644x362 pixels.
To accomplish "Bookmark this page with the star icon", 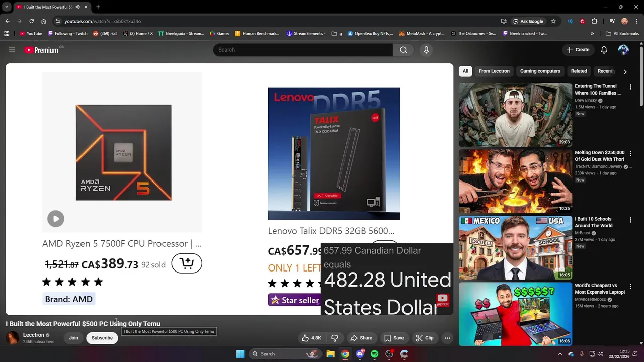I will point(553,21).
